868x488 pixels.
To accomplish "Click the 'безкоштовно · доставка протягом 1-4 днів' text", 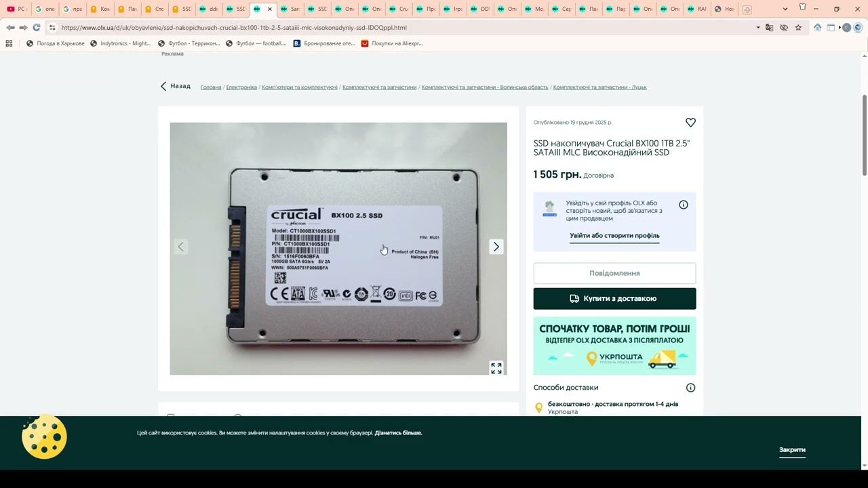I will [x=613, y=404].
